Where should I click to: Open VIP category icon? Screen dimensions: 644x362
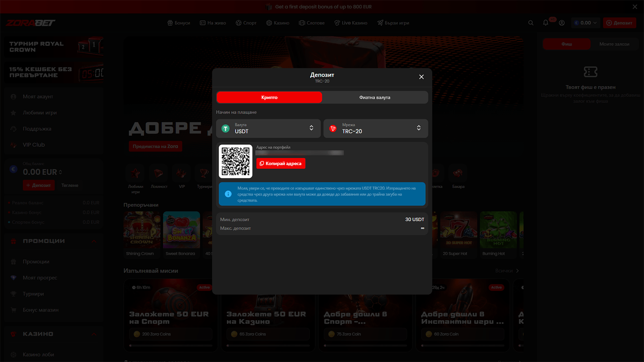pos(182,173)
